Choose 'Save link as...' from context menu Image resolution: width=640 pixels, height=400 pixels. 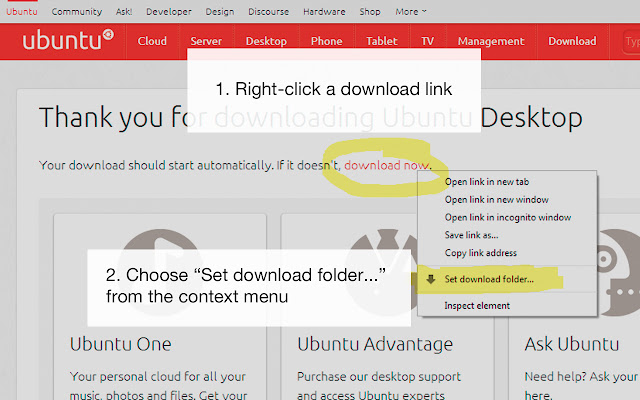471,235
